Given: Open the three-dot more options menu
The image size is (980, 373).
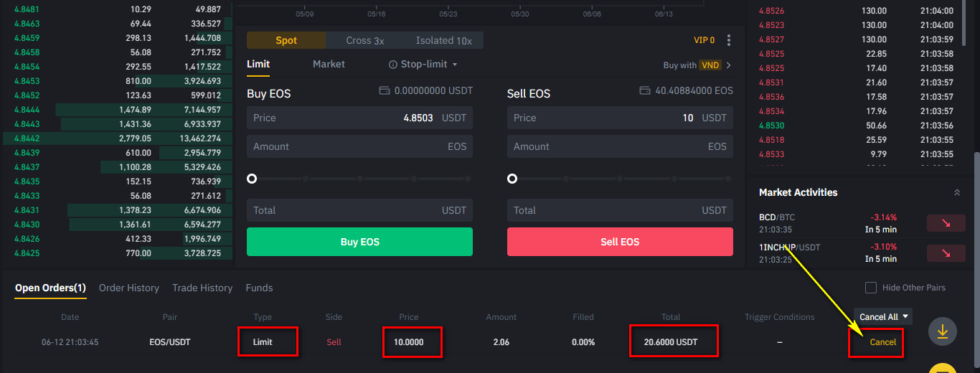Looking at the screenshot, I should (x=729, y=40).
